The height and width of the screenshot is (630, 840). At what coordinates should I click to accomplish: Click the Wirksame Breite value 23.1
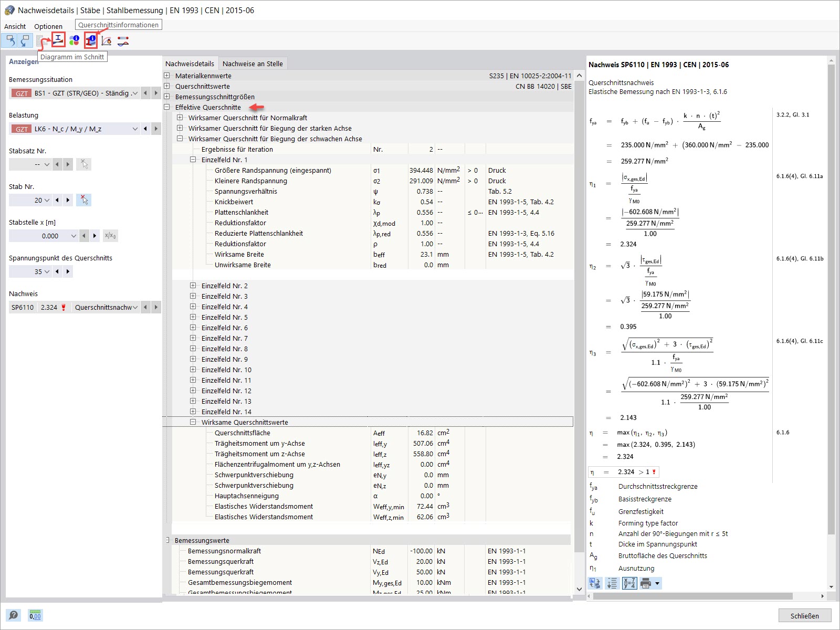click(426, 254)
